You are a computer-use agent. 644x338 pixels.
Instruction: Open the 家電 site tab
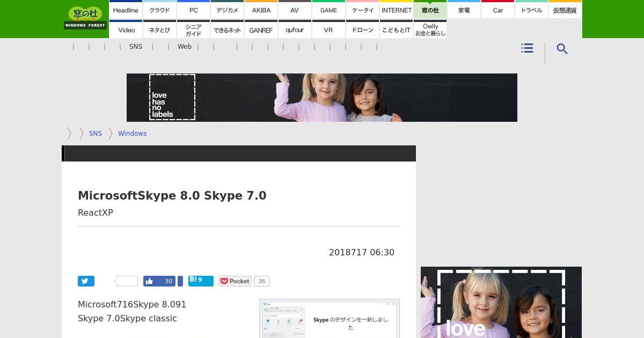click(464, 10)
